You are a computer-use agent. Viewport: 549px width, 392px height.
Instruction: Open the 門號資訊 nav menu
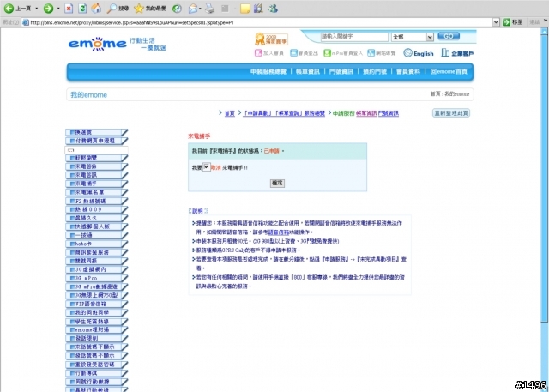point(341,72)
